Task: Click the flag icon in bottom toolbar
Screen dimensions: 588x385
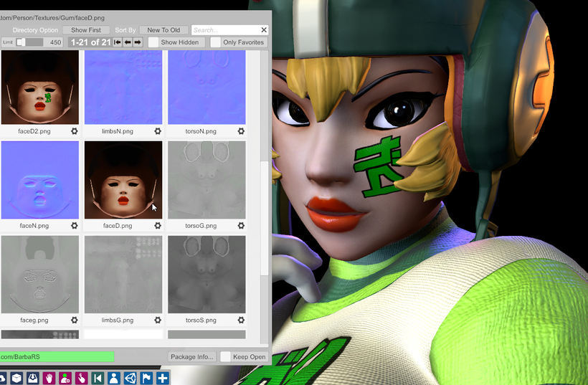Action: [146, 378]
